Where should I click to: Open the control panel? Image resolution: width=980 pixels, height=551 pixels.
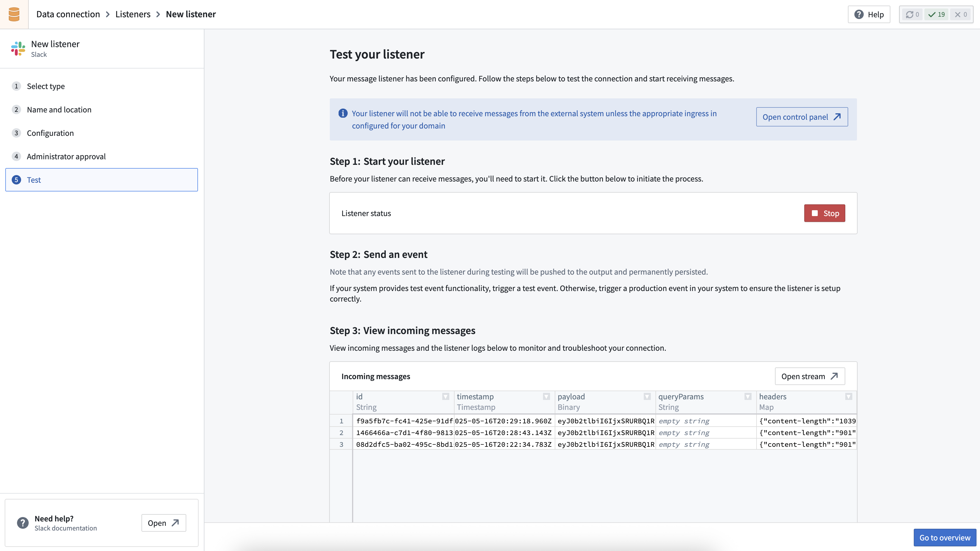[802, 117]
